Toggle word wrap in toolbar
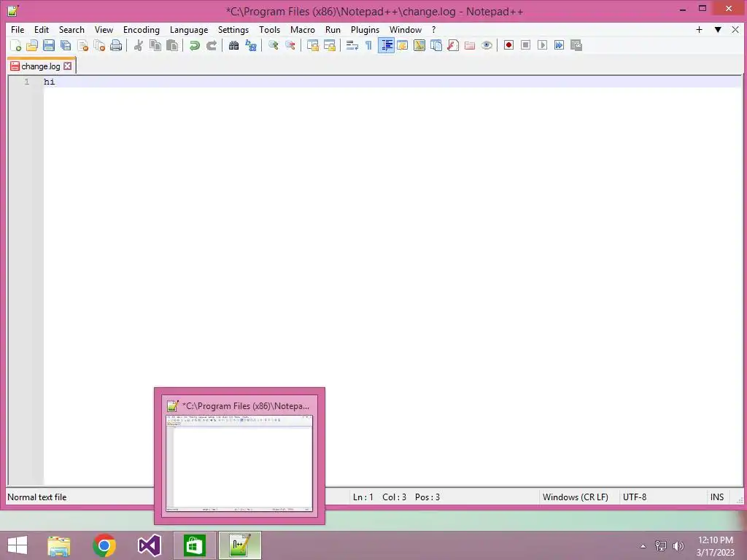Viewport: 747px width, 560px height. pos(352,45)
